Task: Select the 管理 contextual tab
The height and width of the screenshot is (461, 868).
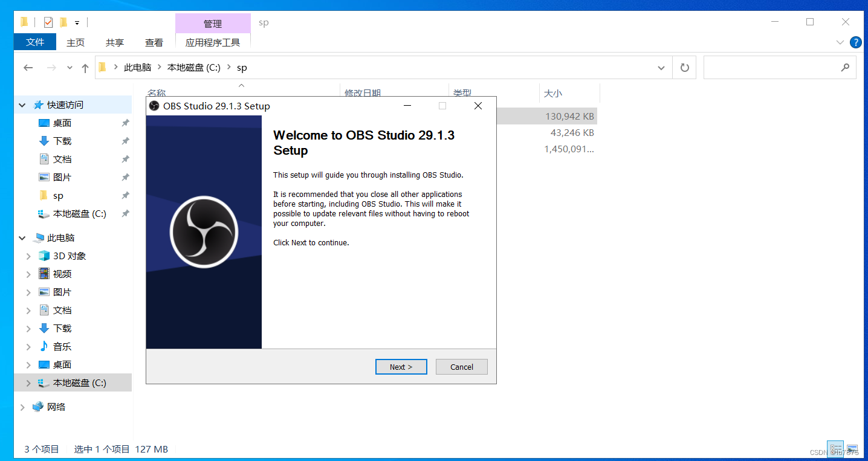Action: tap(213, 24)
